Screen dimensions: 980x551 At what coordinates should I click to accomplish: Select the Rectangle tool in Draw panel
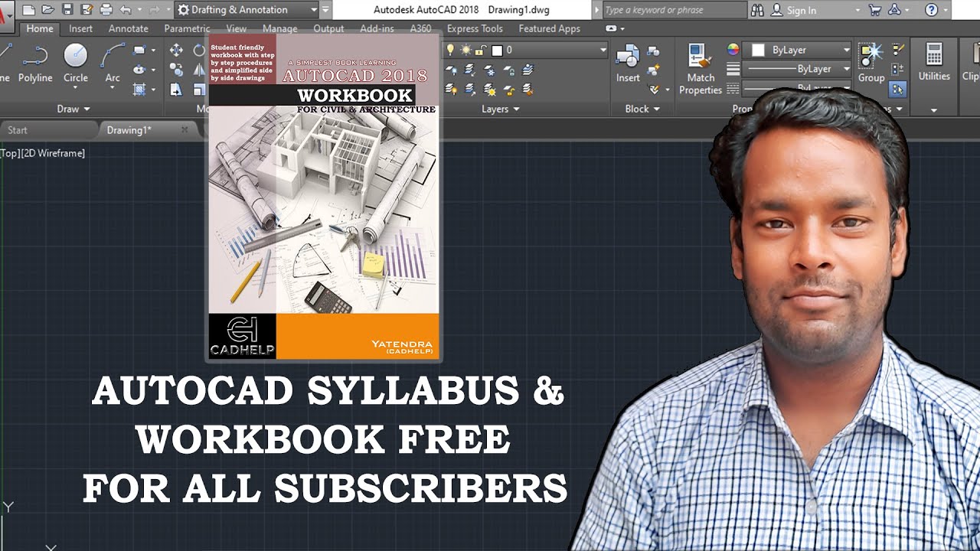[x=139, y=51]
